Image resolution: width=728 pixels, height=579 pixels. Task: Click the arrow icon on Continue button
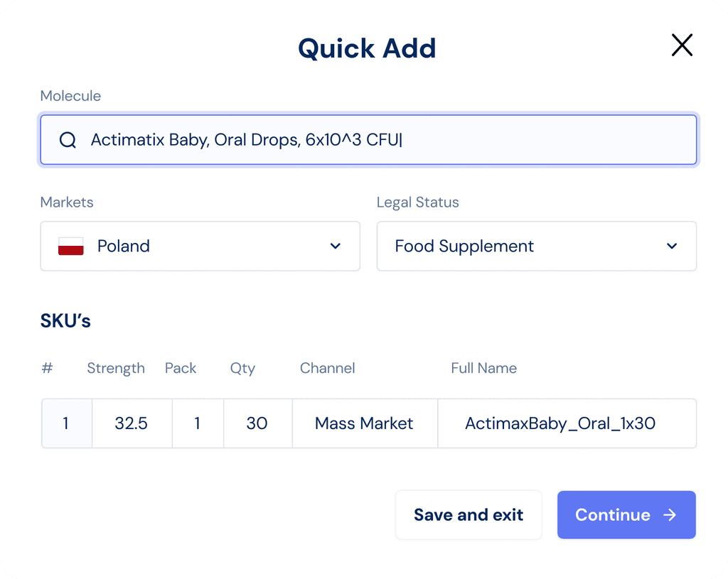tap(670, 515)
